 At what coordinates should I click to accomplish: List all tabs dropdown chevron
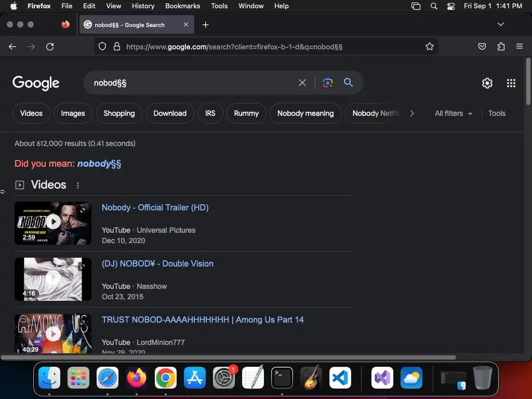pyautogui.click(x=500, y=24)
